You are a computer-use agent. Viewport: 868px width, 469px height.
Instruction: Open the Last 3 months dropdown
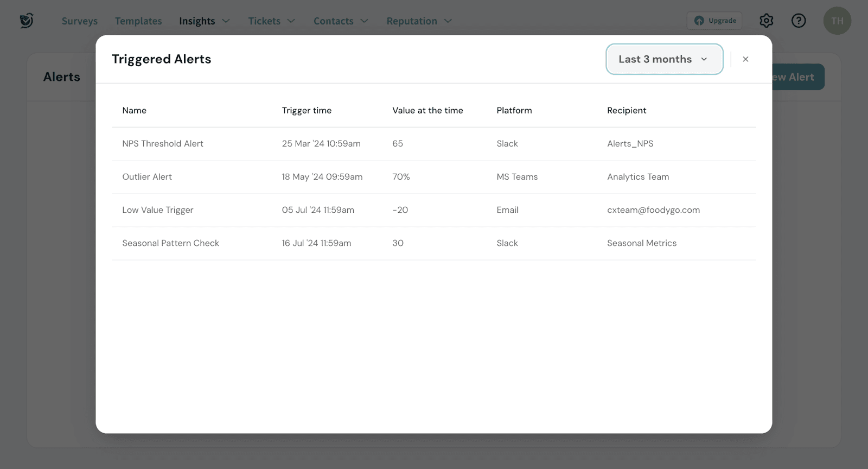[664, 59]
